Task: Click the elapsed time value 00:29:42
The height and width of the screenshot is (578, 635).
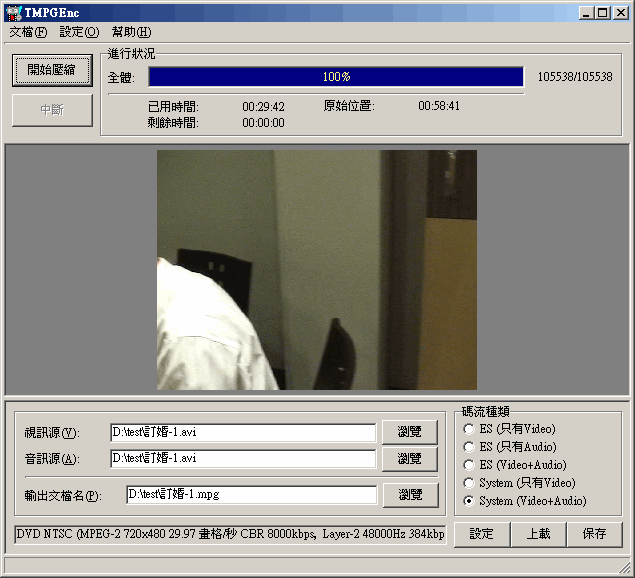Action: click(x=263, y=107)
